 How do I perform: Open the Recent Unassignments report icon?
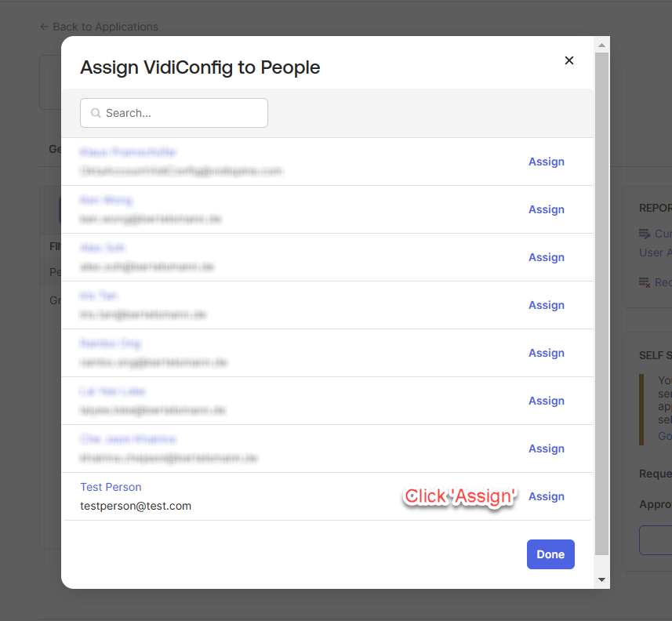(645, 282)
